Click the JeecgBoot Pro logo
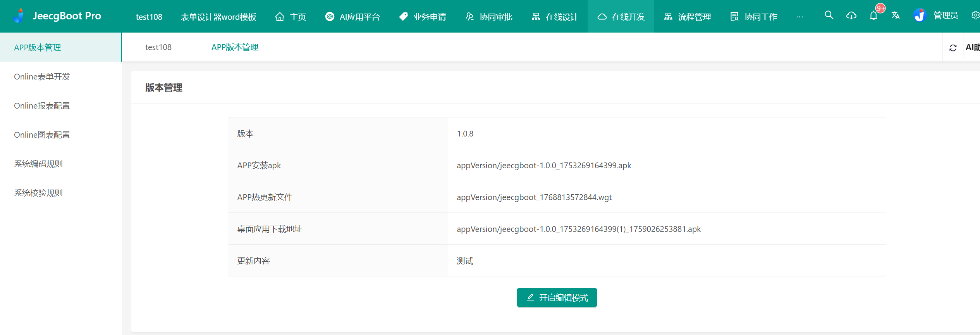Image resolution: width=980 pixels, height=335 pixels. click(x=19, y=16)
